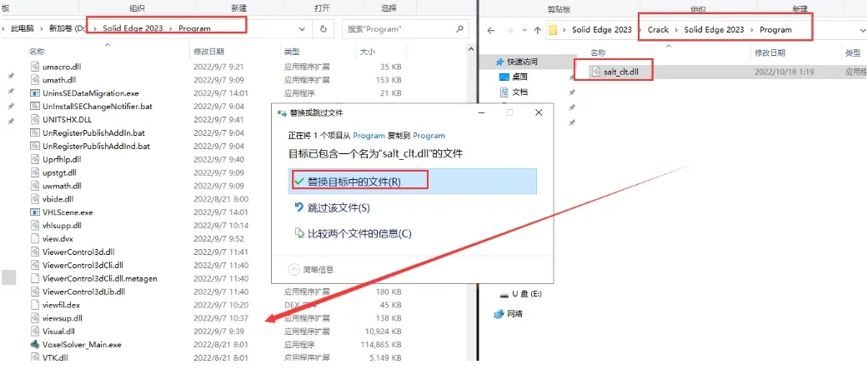
Task: Click 新加卷 (D:) in left window address path
Action: pos(68,28)
